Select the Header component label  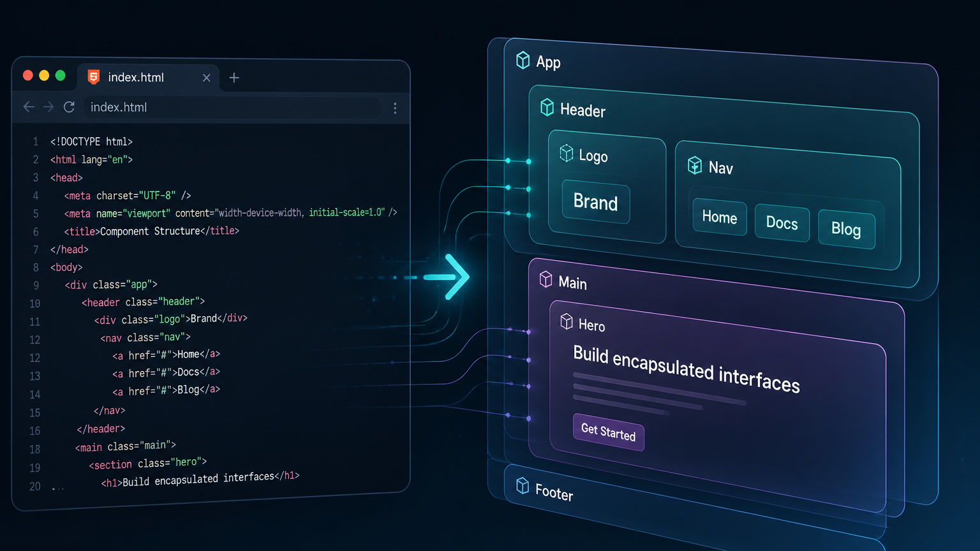pyautogui.click(x=583, y=110)
